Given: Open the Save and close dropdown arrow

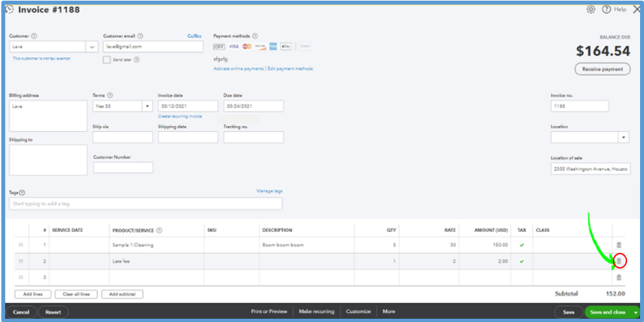Looking at the screenshot, I should [636, 312].
